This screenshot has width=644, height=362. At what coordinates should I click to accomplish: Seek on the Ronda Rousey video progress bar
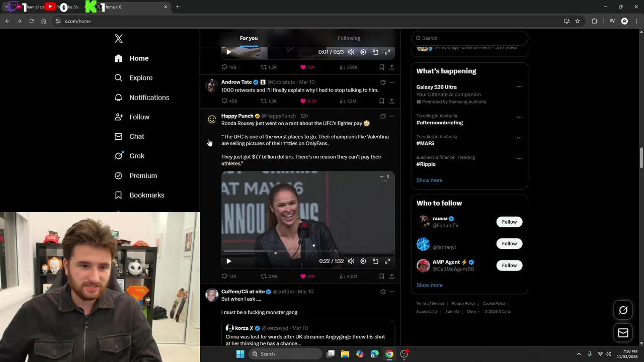pyautogui.click(x=308, y=250)
